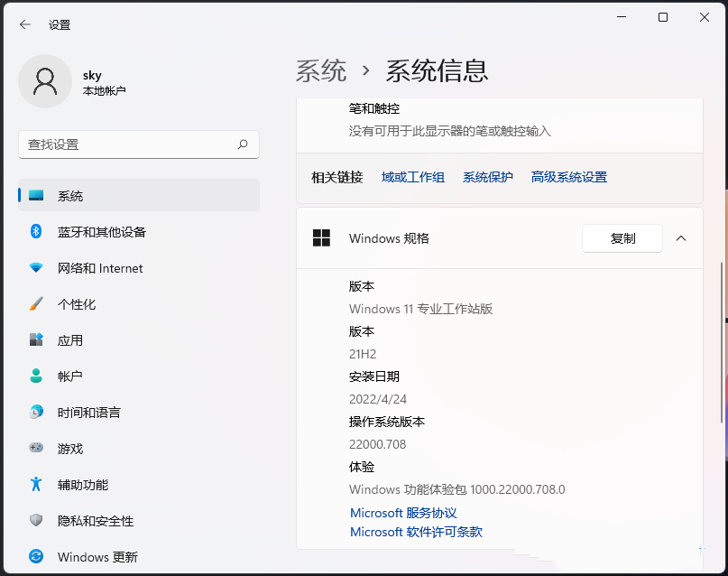Click the 系统 breadcrumb item
Image resolution: width=728 pixels, height=576 pixels.
pos(318,70)
